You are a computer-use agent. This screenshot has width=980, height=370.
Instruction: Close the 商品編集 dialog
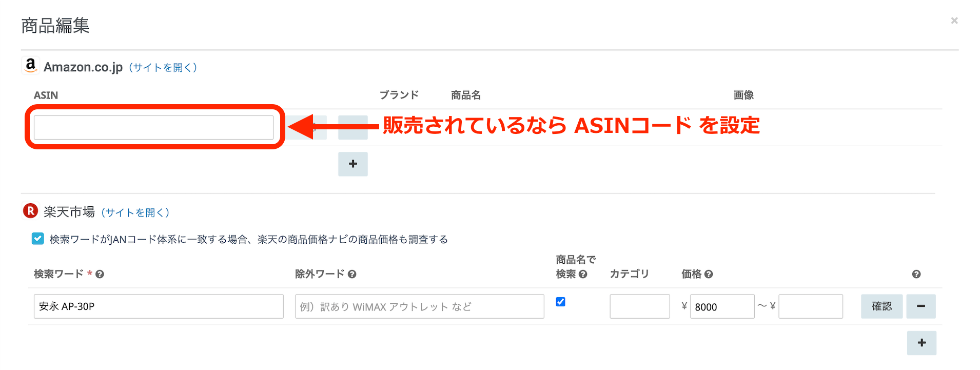(x=954, y=21)
